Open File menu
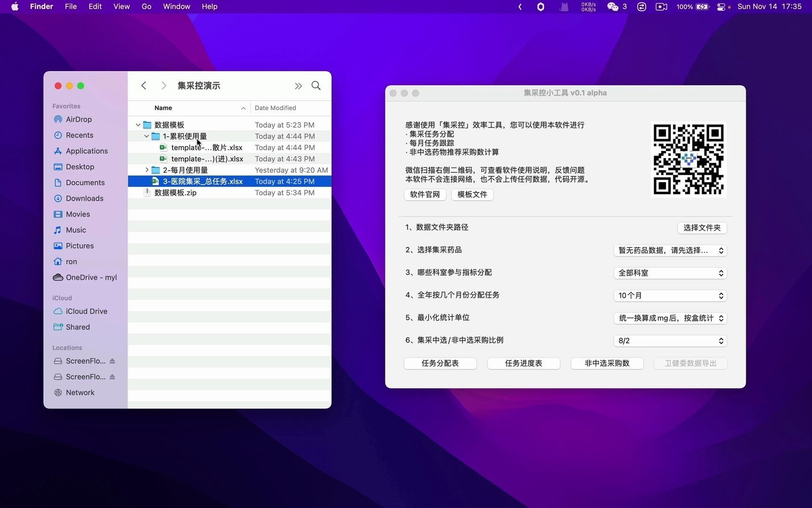This screenshot has width=812, height=508. tap(70, 7)
